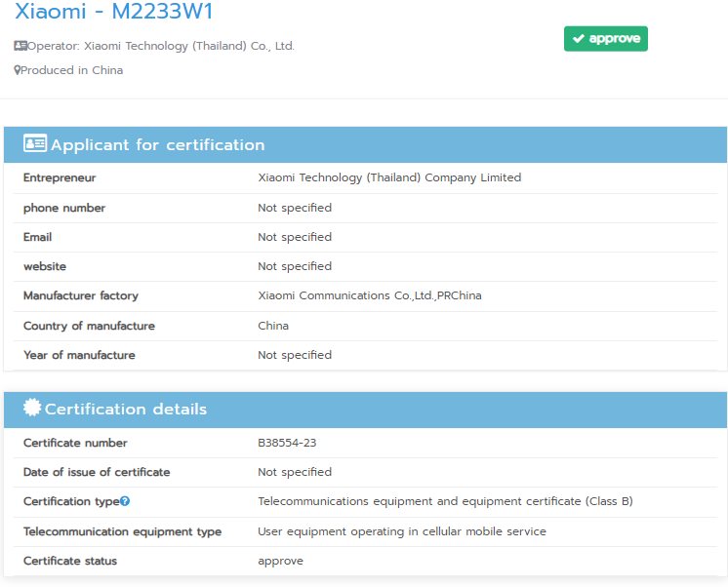Click the Not specified value for Email

coord(295,237)
